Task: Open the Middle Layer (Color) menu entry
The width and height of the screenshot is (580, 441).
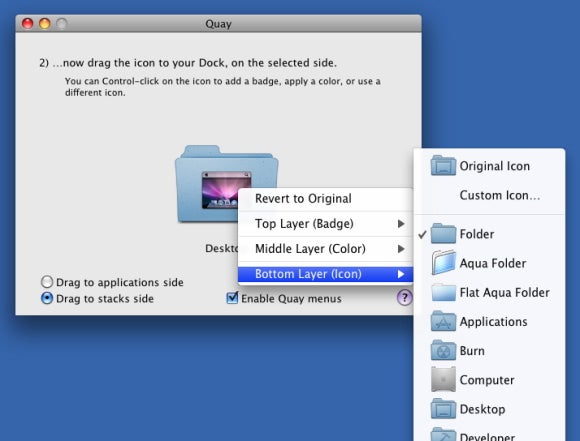Action: [x=326, y=249]
